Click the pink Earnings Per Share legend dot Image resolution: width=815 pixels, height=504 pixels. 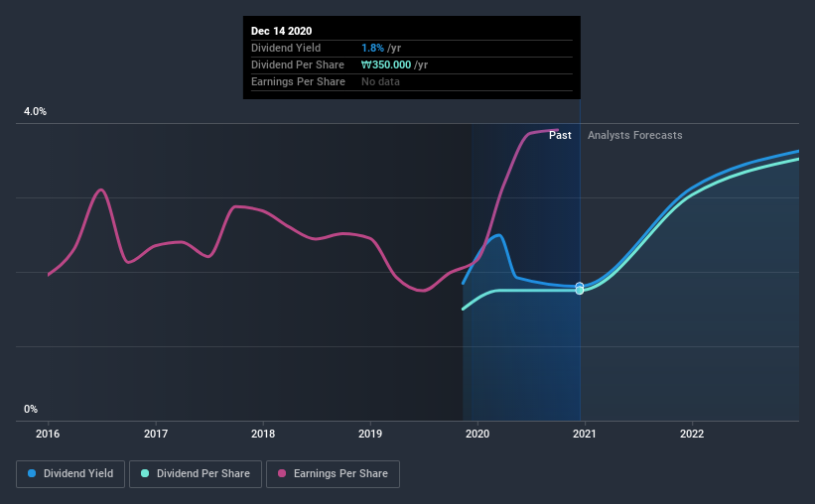tap(282, 473)
